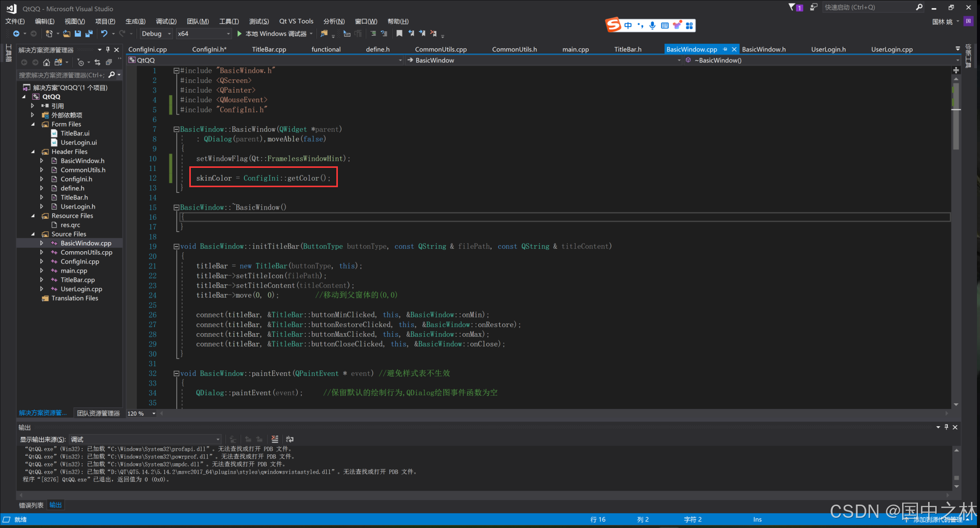
Task: Click the Open File folder icon
Action: click(x=67, y=34)
